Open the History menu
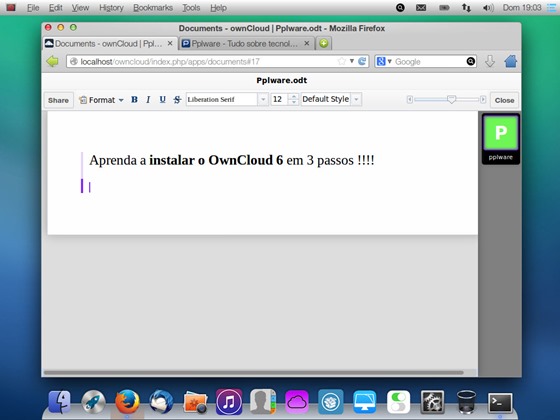 click(111, 8)
